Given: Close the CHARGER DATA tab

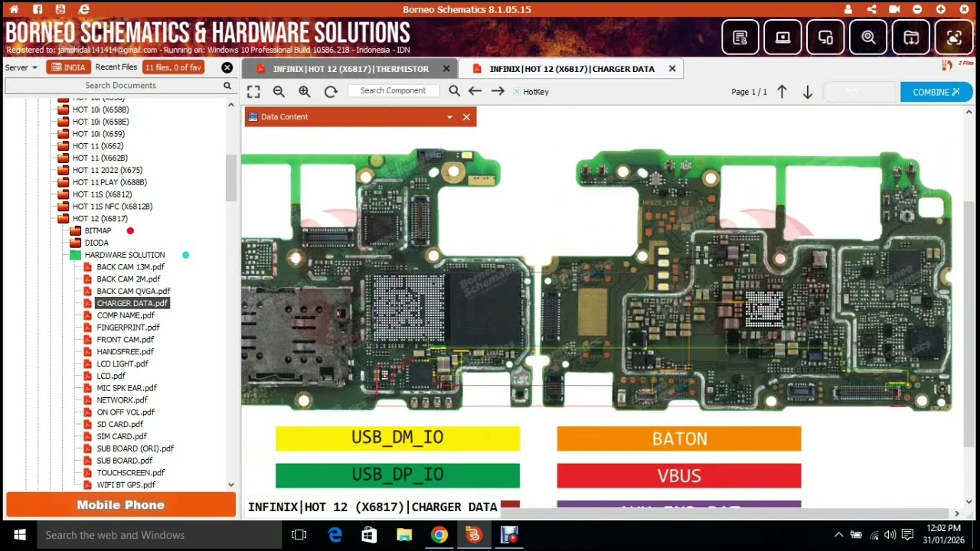Looking at the screenshot, I should [x=672, y=68].
